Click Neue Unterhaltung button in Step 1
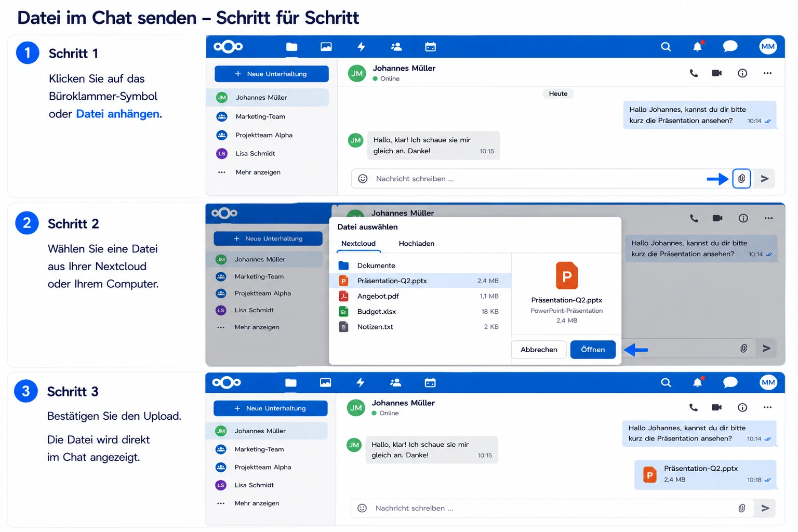Image resolution: width=798 pixels, height=532 pixels. (272, 74)
